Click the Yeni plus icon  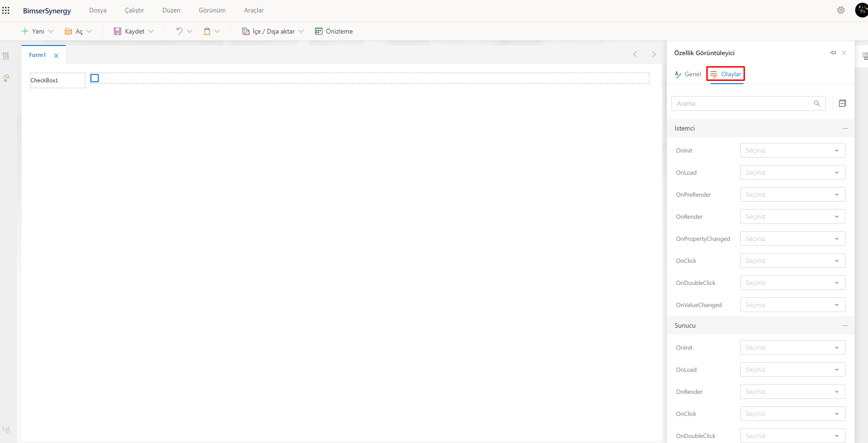(25, 31)
